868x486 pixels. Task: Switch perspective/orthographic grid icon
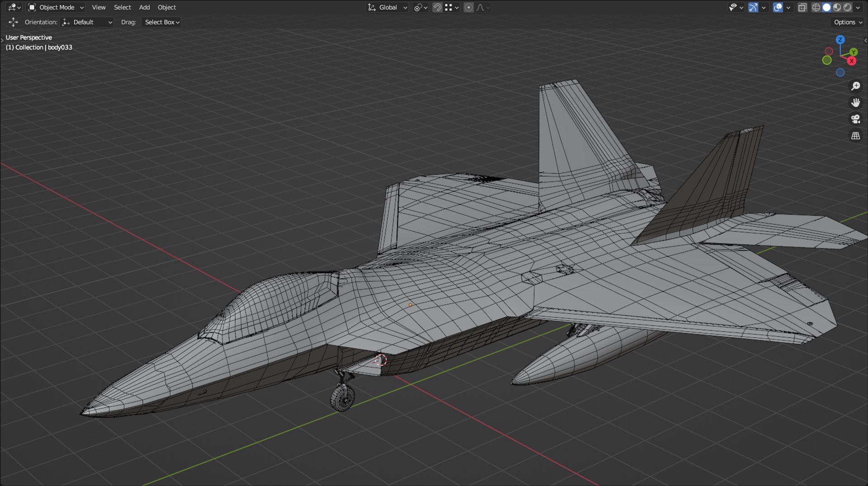855,136
